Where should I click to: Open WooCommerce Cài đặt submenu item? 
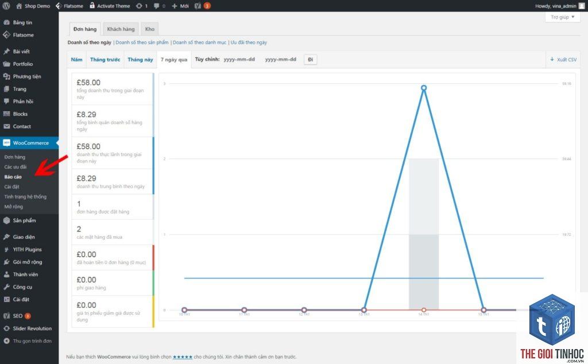11,187
